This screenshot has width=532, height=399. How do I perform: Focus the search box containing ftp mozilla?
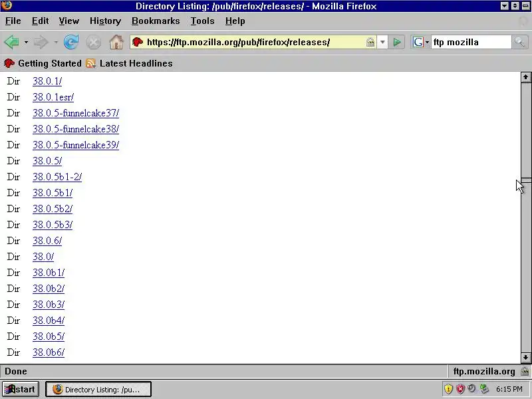(471, 42)
